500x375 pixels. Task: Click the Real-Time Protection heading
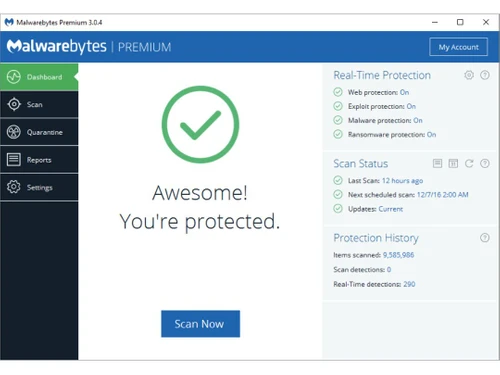(x=382, y=75)
